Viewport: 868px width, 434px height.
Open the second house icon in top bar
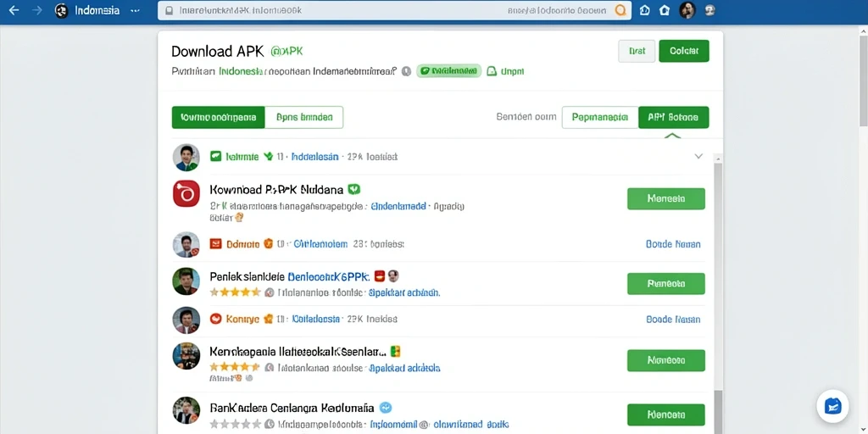tap(665, 10)
